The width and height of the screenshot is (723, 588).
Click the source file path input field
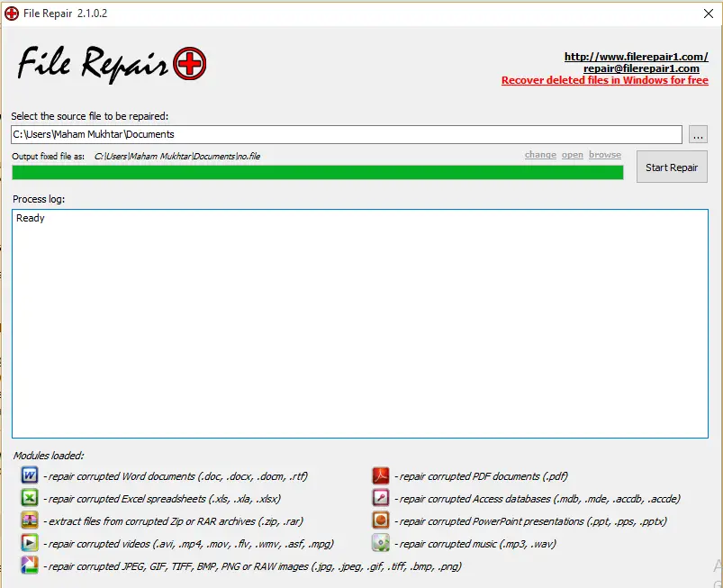click(347, 135)
